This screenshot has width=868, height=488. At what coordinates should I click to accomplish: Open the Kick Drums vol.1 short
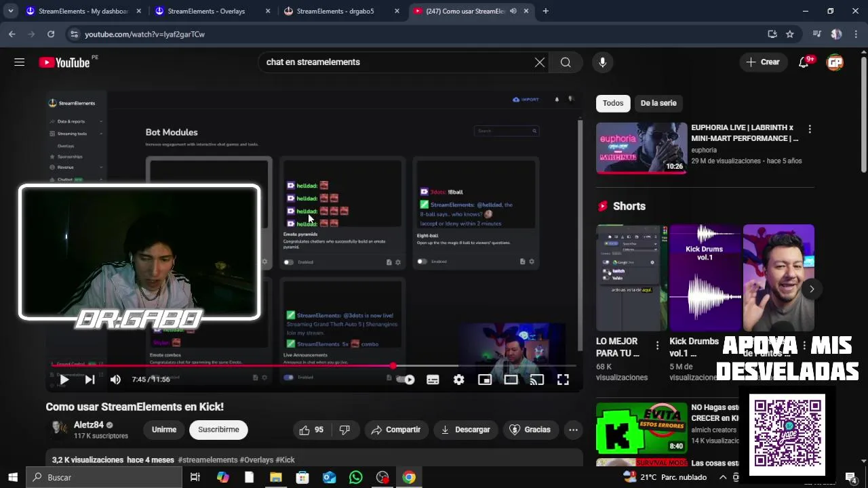tap(704, 278)
